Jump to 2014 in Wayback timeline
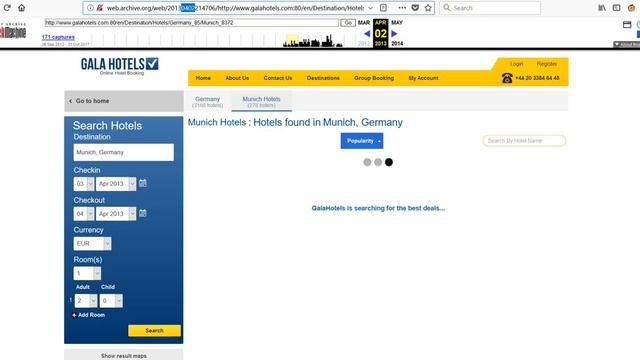The height and width of the screenshot is (360, 640). tap(397, 44)
